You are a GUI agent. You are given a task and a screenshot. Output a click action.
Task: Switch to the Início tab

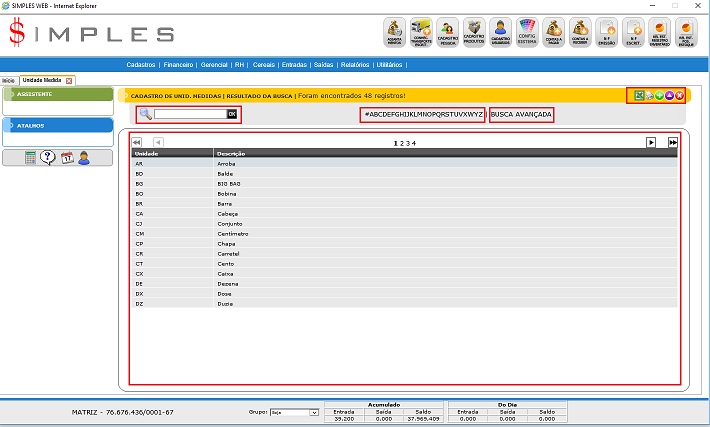coord(8,79)
